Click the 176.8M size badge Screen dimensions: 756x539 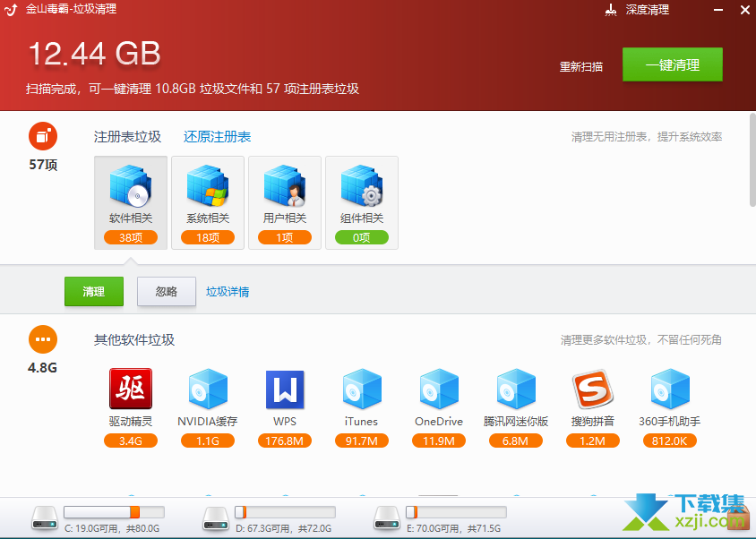pyautogui.click(x=285, y=441)
